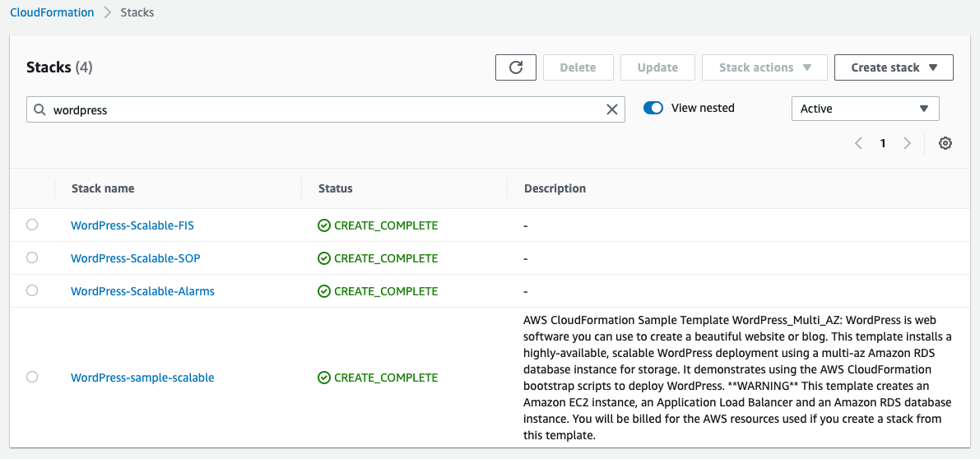Screen dimensions: 980x459
Task: Go to previous page arrow
Action: click(859, 144)
